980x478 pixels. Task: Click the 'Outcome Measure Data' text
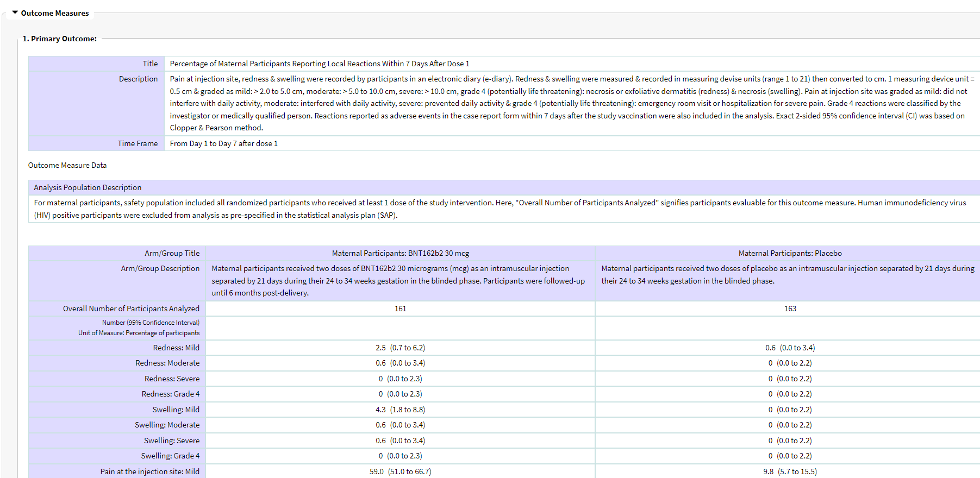[67, 165]
